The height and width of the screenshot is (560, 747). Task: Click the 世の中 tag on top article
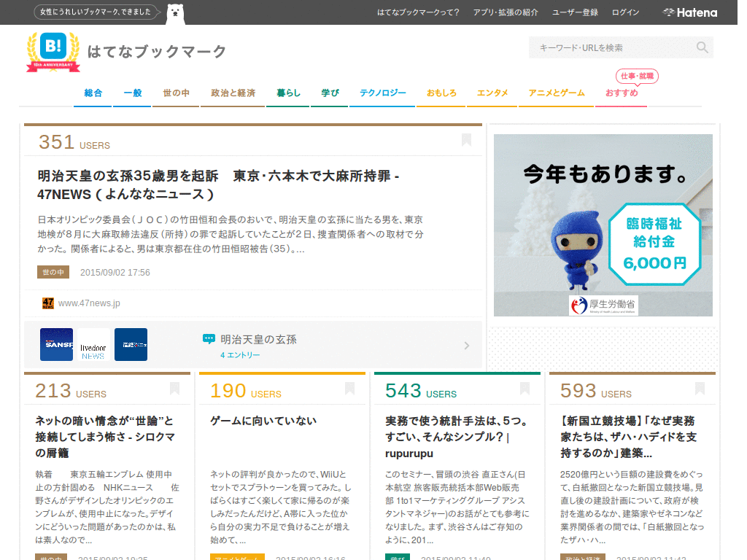[53, 272]
